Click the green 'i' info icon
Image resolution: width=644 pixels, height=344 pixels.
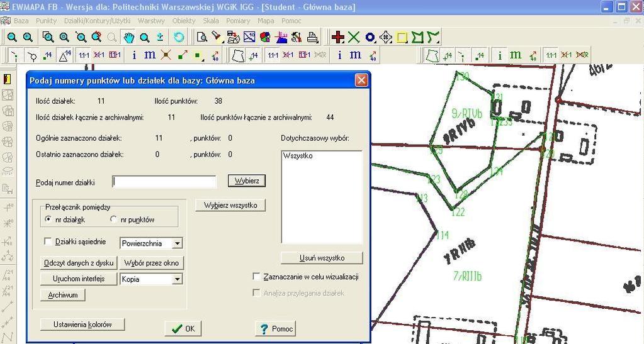coord(499,55)
